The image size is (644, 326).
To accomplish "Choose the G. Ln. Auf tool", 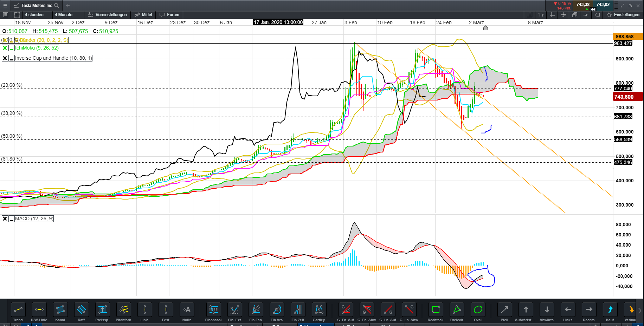I will [388, 312].
